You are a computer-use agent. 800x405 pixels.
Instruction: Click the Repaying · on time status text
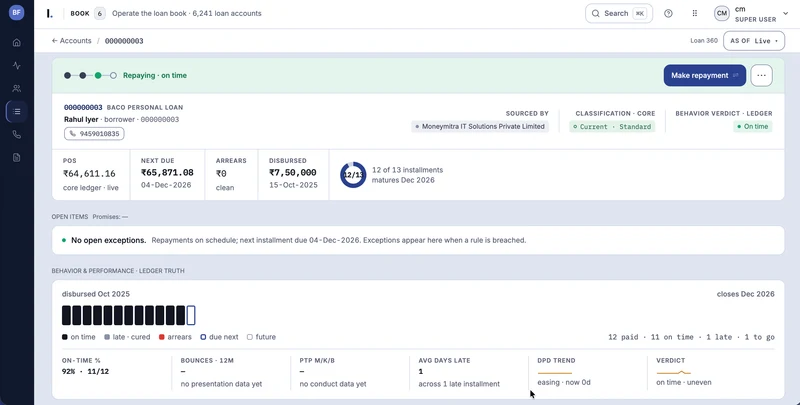coord(155,75)
